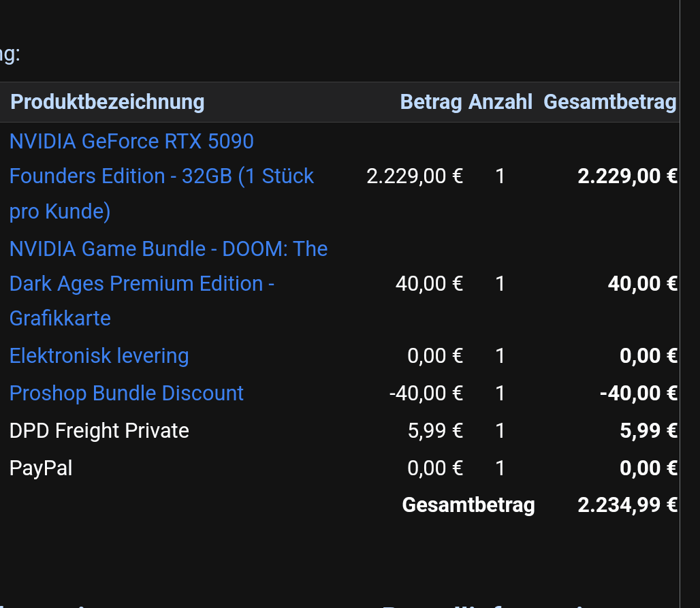This screenshot has width=700, height=608.
Task: Click the Produktbezeichnung column header
Action: tap(108, 102)
